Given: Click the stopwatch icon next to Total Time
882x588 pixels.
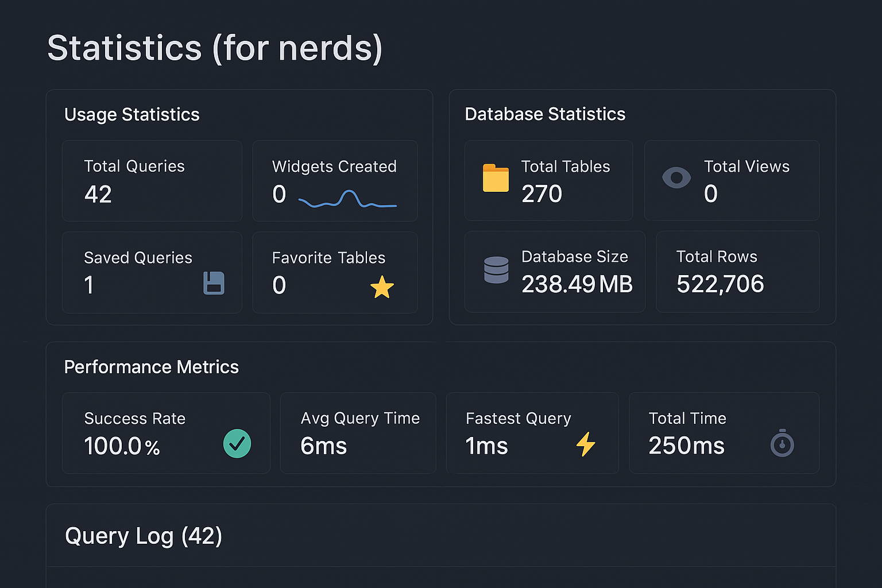Looking at the screenshot, I should pyautogui.click(x=782, y=443).
